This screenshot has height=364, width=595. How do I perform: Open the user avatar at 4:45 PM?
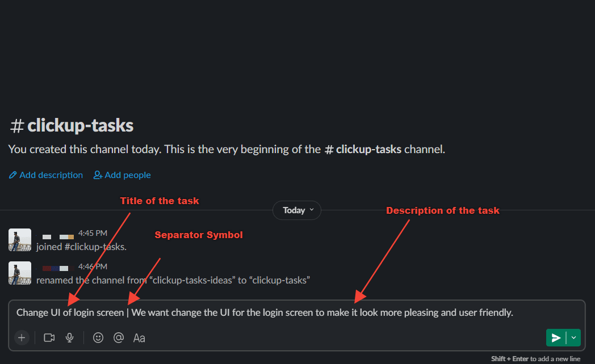coord(20,240)
